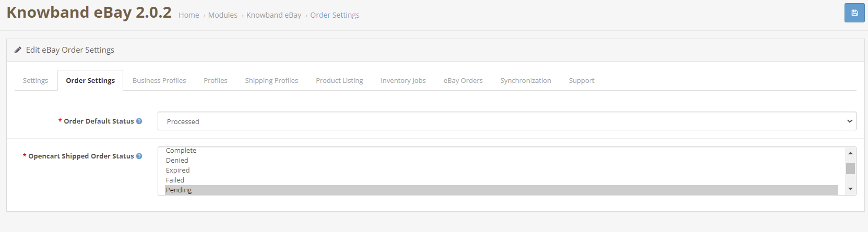Open the Synchronization tab
Screen dimensions: 868x232
(x=526, y=80)
